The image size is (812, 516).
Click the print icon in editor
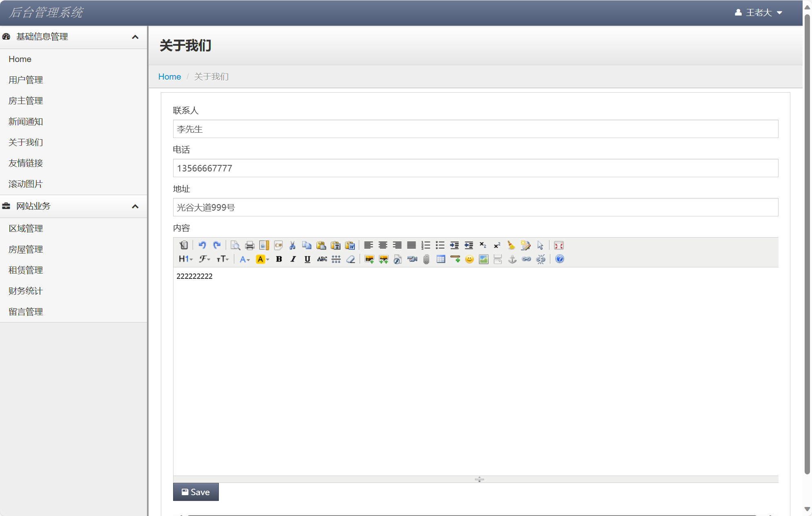[249, 245]
